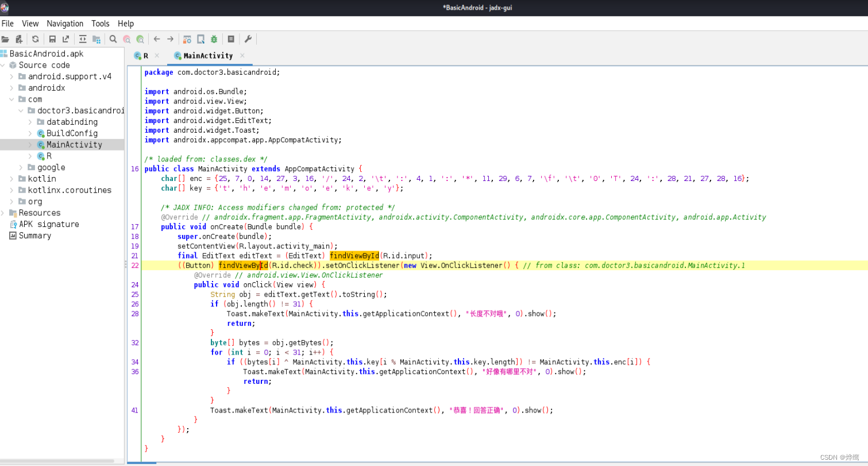Open the class search dialog

click(x=128, y=38)
